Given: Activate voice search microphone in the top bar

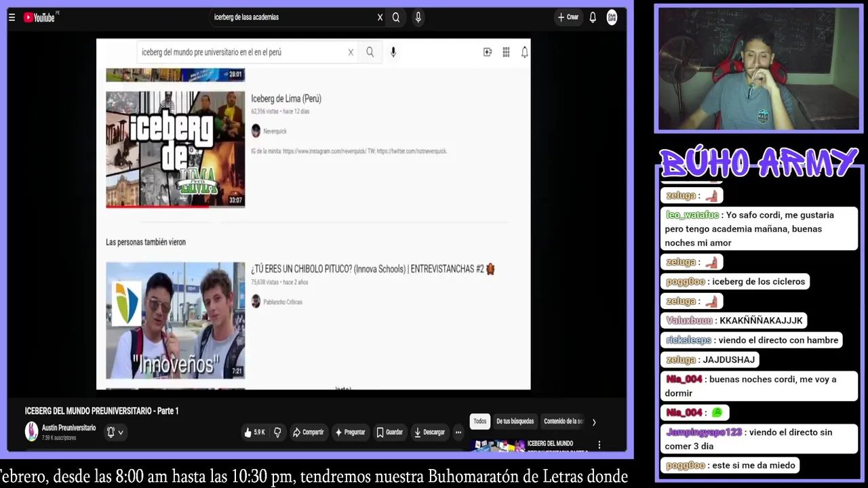Looking at the screenshot, I should click(x=418, y=18).
